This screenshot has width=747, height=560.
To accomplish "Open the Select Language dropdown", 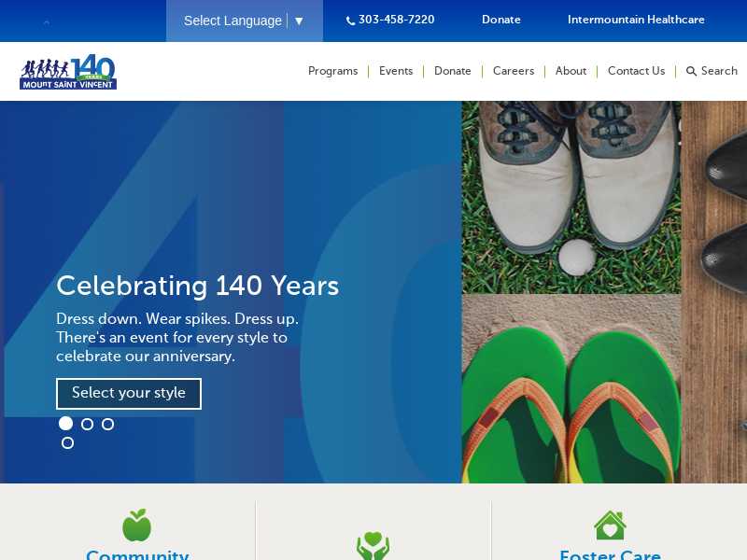I will click(245, 21).
